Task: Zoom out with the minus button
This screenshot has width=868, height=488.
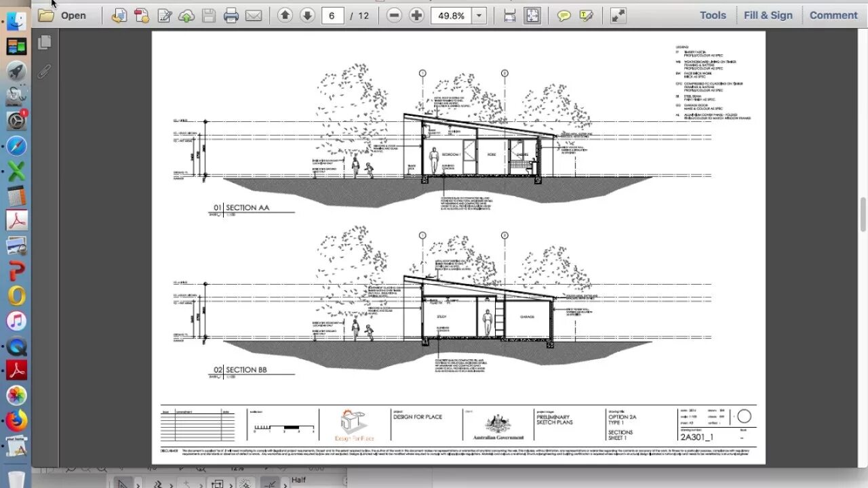Action: coord(394,15)
